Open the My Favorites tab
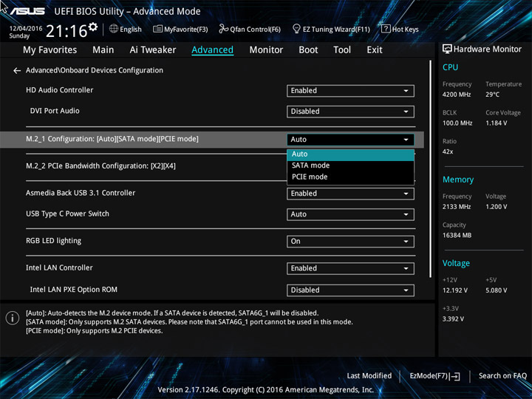 click(x=50, y=50)
